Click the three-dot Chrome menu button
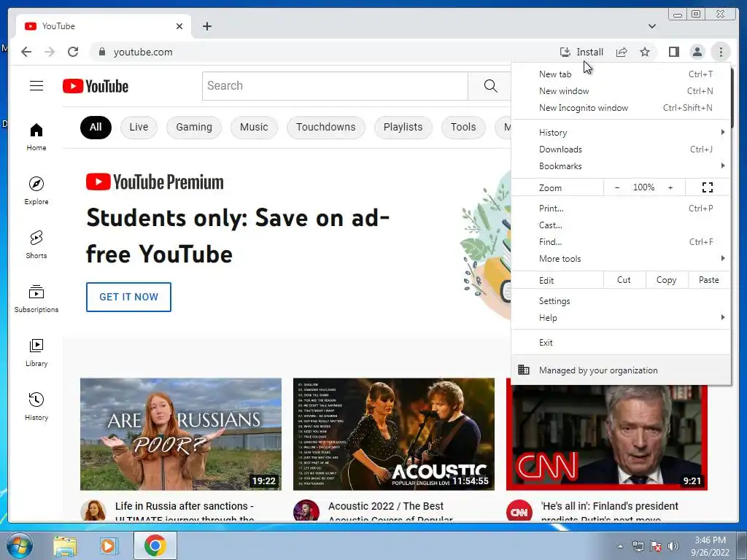Screen dimensions: 747x560 [720, 52]
